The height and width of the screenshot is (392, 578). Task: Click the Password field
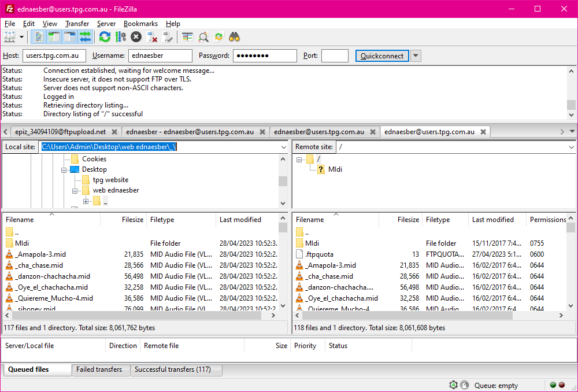(265, 56)
